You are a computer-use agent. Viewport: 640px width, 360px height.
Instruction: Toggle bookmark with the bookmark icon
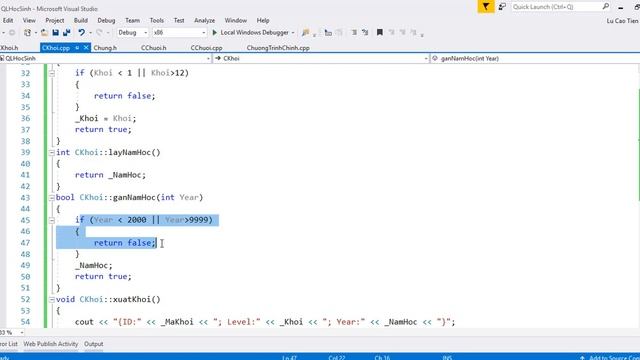tap(380, 33)
